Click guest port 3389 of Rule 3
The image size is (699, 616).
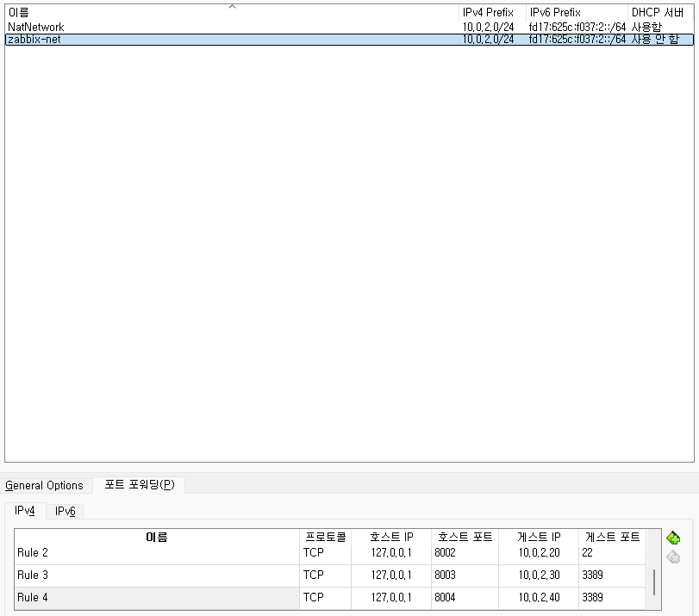pyautogui.click(x=612, y=575)
